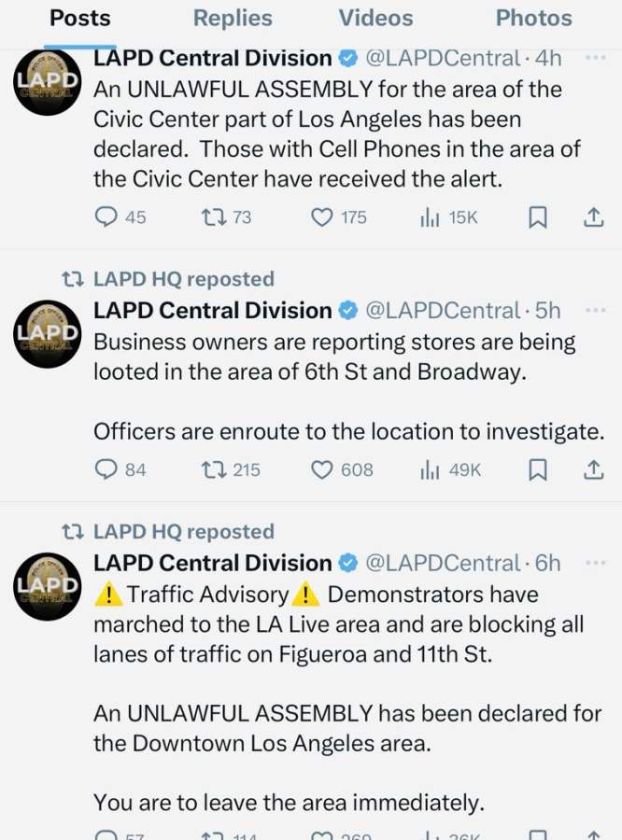The image size is (622, 840).
Task: Switch to the Videos tab
Action: pos(375,19)
